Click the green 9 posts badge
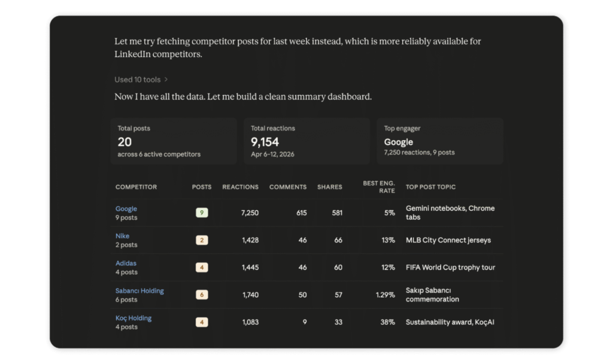This screenshot has width=613, height=364. (202, 213)
